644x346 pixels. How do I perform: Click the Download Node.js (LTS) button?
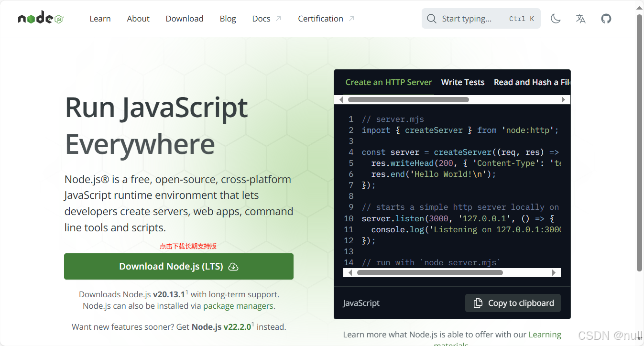(x=179, y=267)
